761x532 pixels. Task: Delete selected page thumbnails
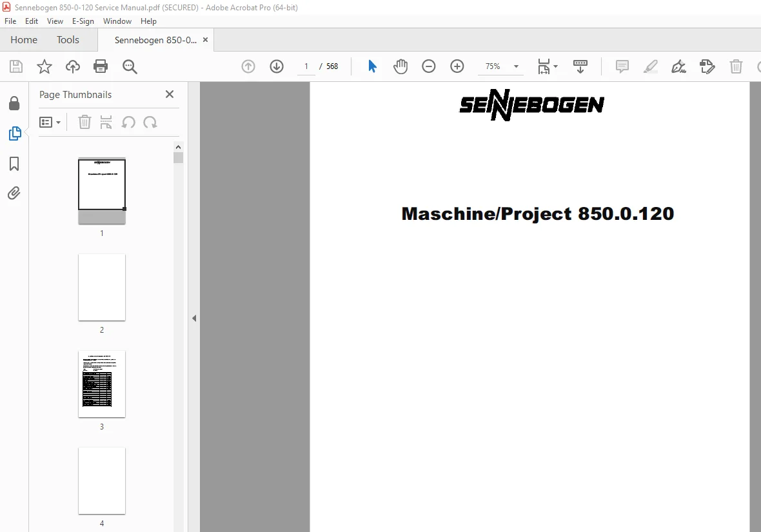pos(85,123)
